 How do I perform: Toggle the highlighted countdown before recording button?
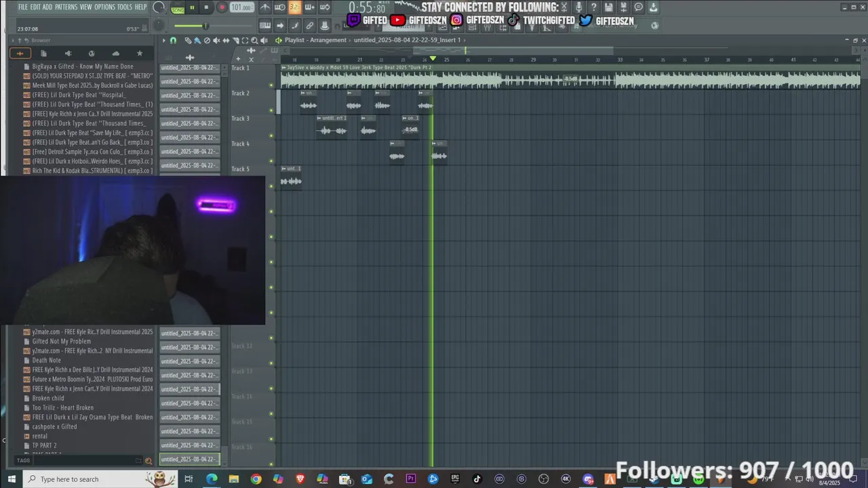[x=295, y=7]
